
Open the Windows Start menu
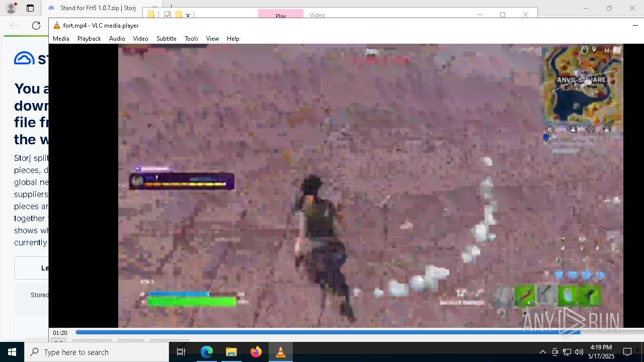coord(12,352)
